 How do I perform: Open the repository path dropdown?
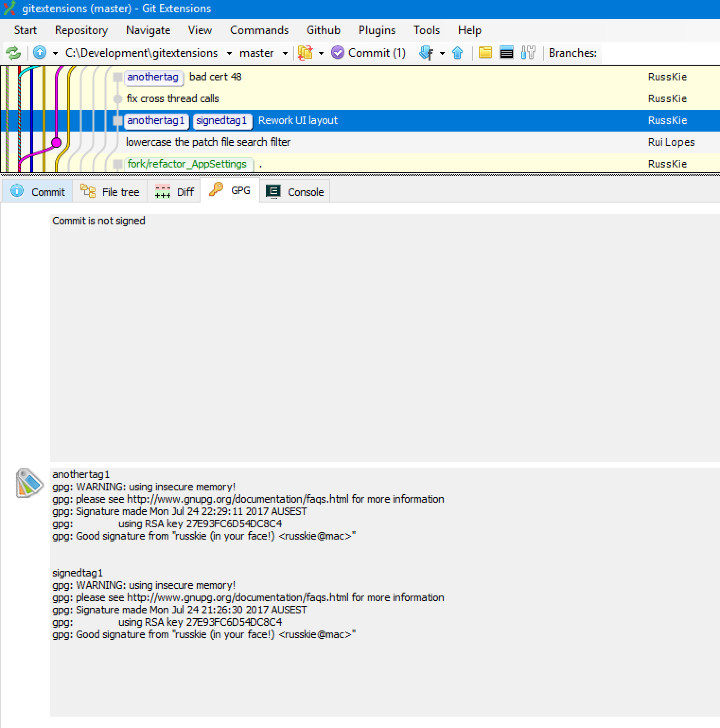tap(230, 53)
